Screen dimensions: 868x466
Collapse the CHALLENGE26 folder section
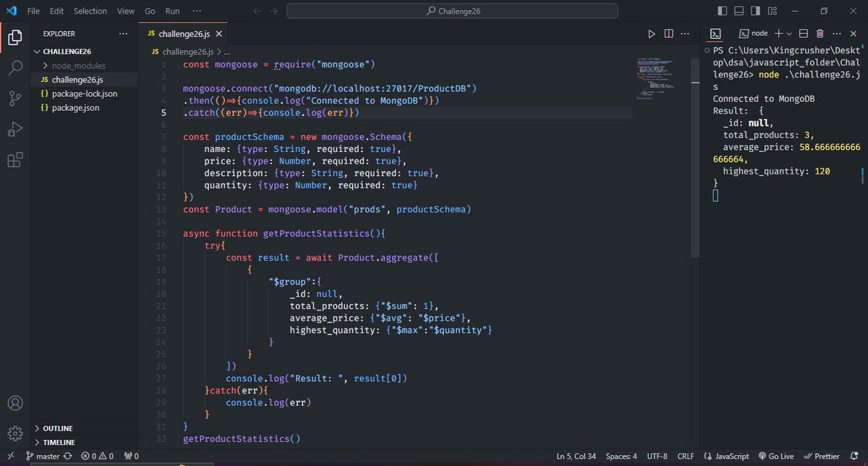85,52
